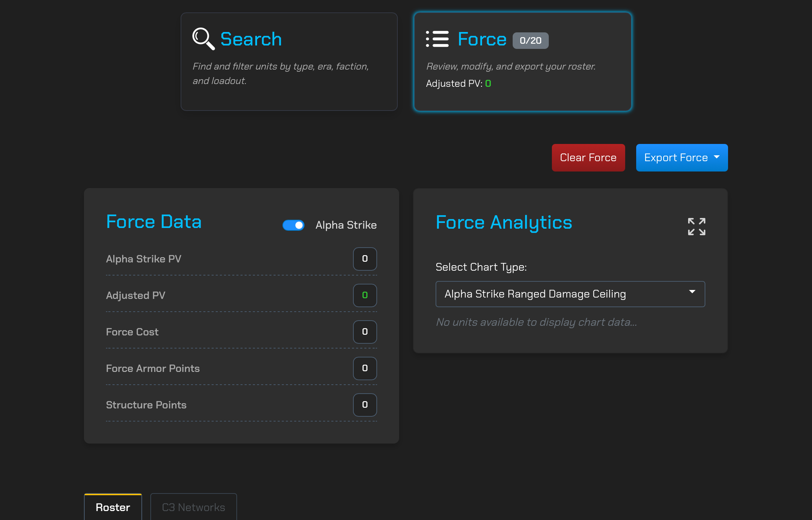The image size is (812, 520).
Task: Click the green Adjusted PV value box
Action: pyautogui.click(x=365, y=295)
